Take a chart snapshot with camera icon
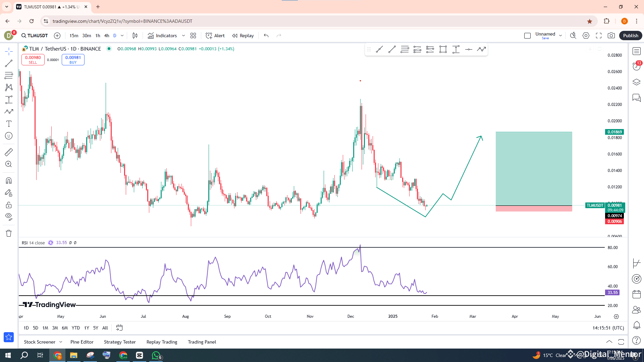Screen dimensions: 644x362 (611, 36)
